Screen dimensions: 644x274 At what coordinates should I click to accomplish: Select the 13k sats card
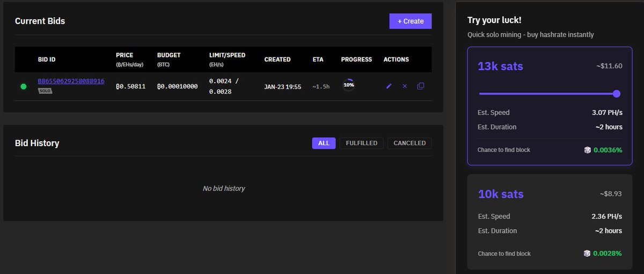click(x=550, y=106)
